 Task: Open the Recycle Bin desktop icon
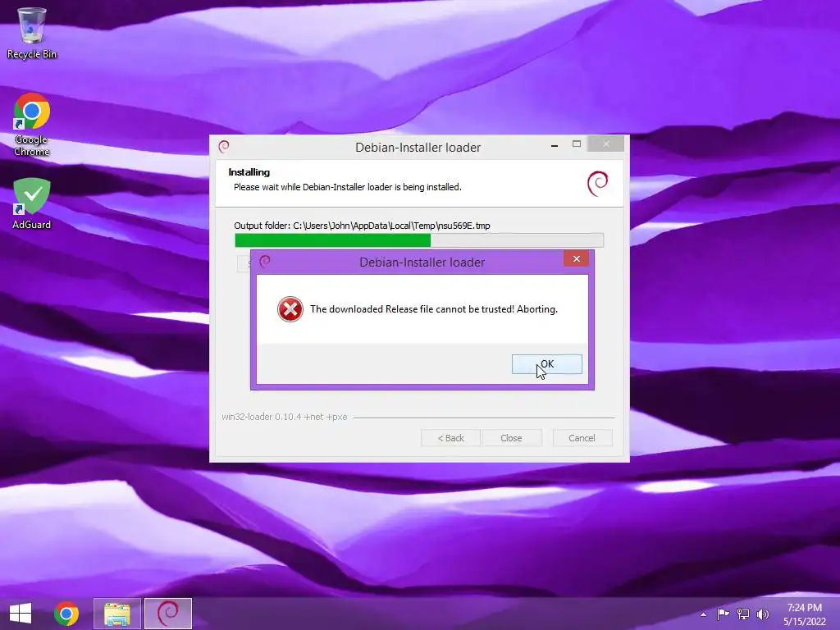click(x=32, y=33)
